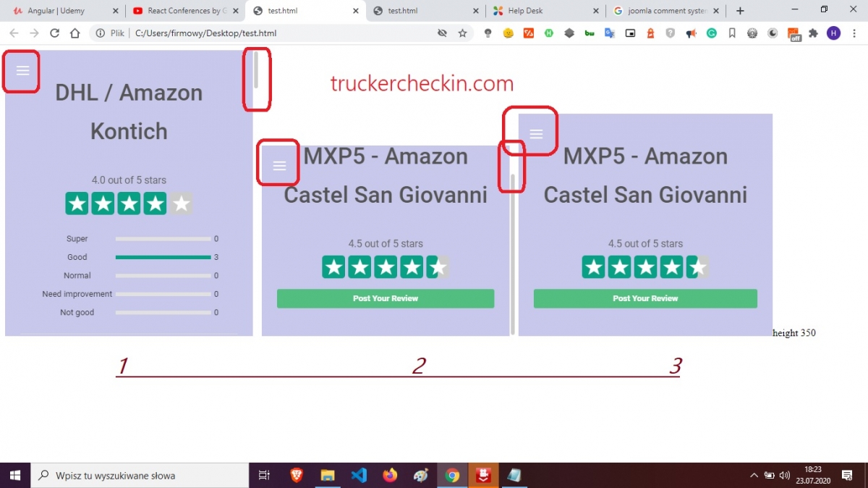Viewport: 868px width, 488px height.
Task: Show hidden system tray icons
Action: coord(754,476)
